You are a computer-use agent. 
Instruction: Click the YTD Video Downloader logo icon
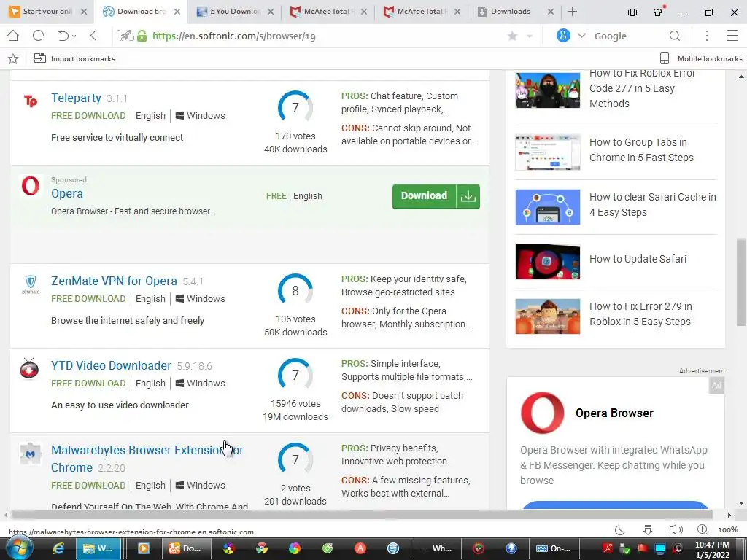[29, 368]
